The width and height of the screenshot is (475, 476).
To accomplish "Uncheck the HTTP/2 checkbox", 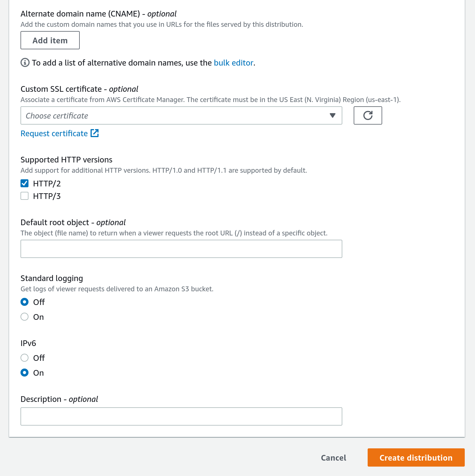I will coord(24,183).
